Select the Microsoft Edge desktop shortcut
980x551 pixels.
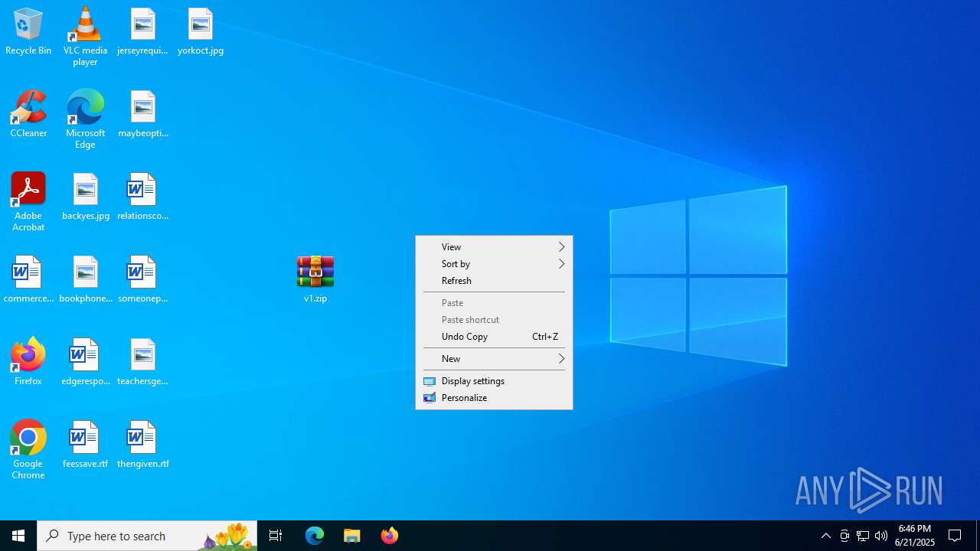coord(85,119)
